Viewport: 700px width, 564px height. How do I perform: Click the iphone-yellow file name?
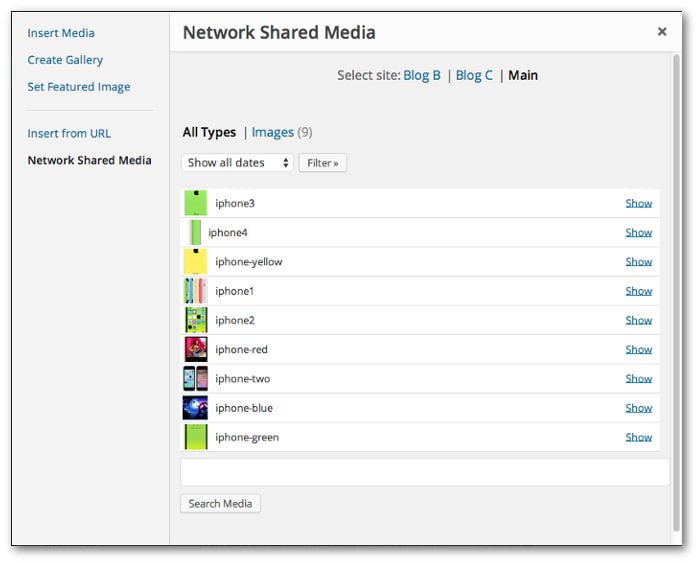click(249, 262)
